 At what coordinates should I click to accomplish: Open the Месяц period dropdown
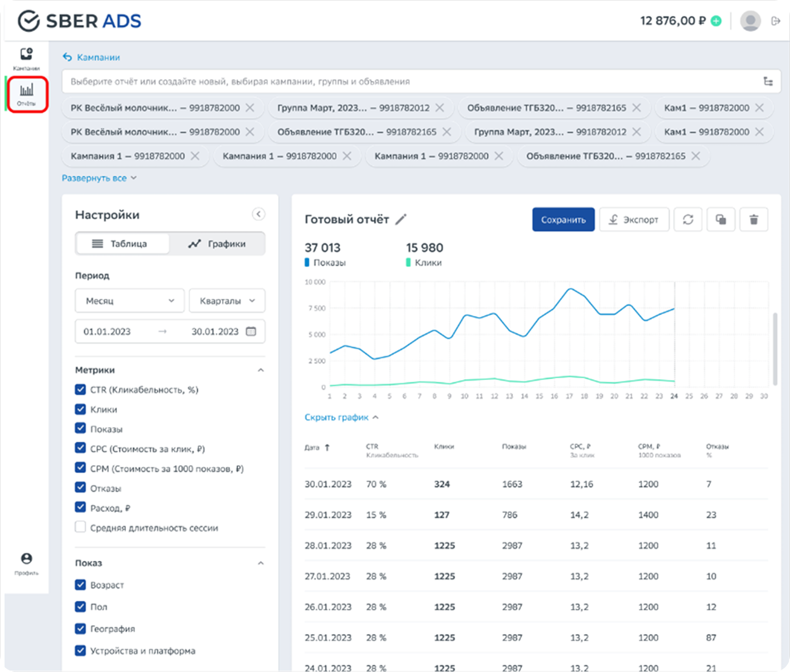click(x=129, y=301)
